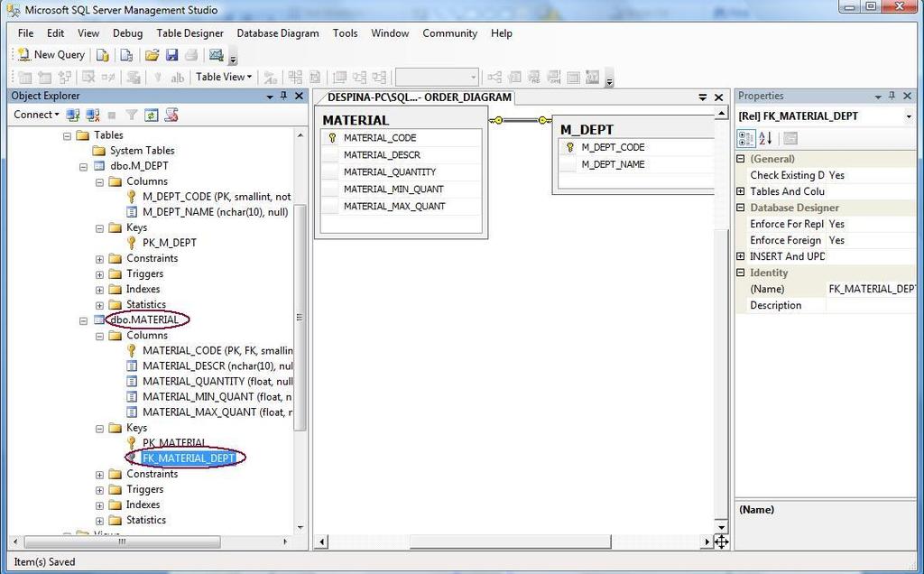Click the Add Table diagram icon
The image size is (924, 574).
[45, 78]
